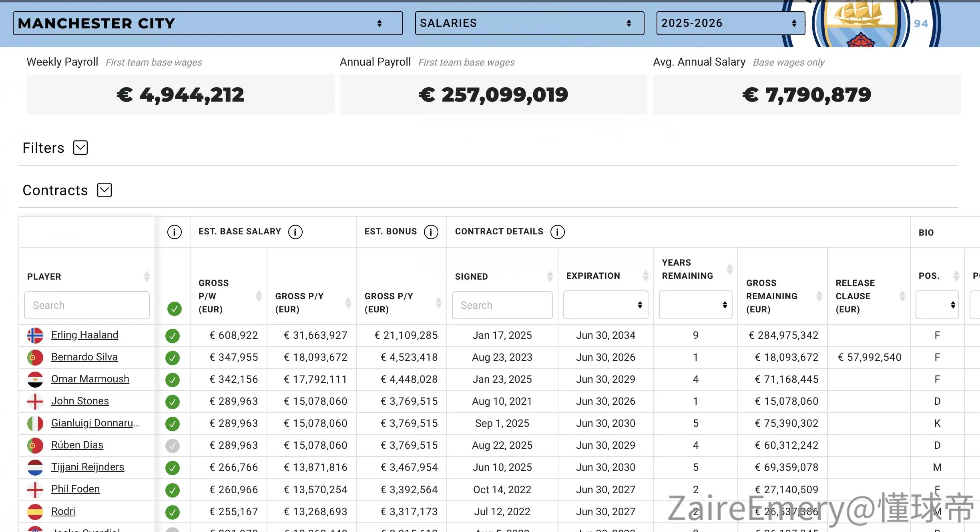Toggle the header verified checkmark filter
Viewport: 980px width, 532px height.
(175, 309)
